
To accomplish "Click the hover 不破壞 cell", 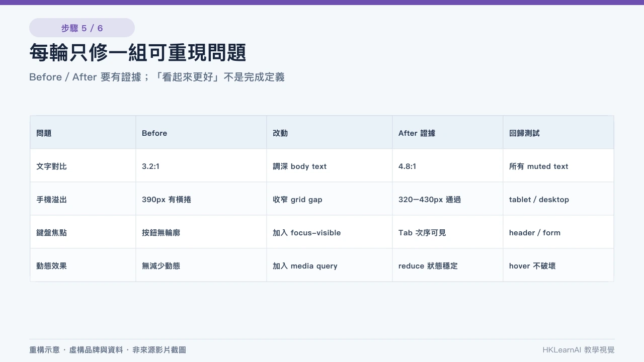I will coord(558,265).
